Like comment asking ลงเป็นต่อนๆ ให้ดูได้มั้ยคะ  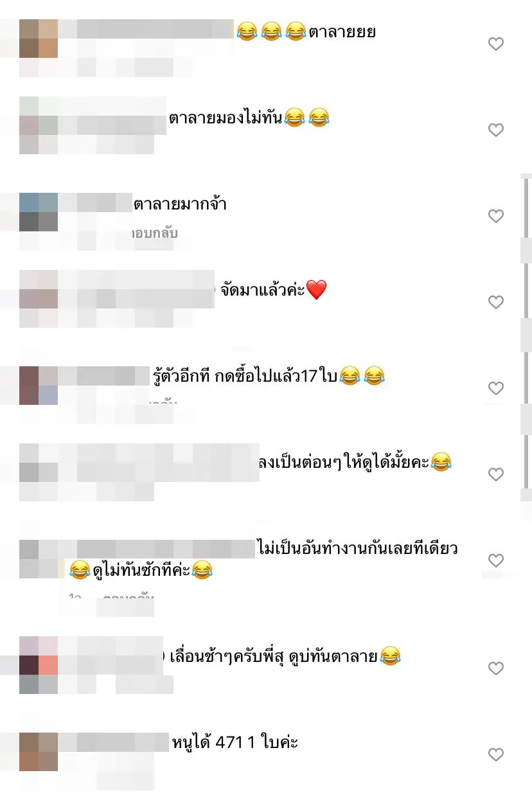click(496, 474)
